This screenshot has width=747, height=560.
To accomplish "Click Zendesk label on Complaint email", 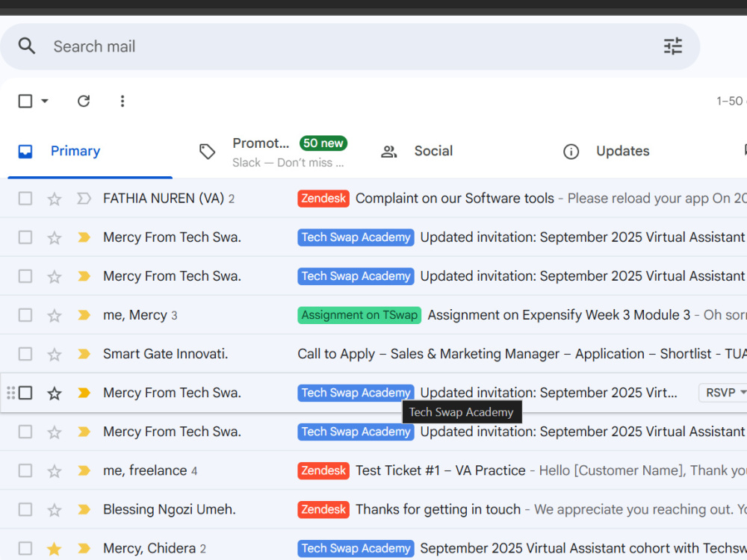I will coord(323,198).
